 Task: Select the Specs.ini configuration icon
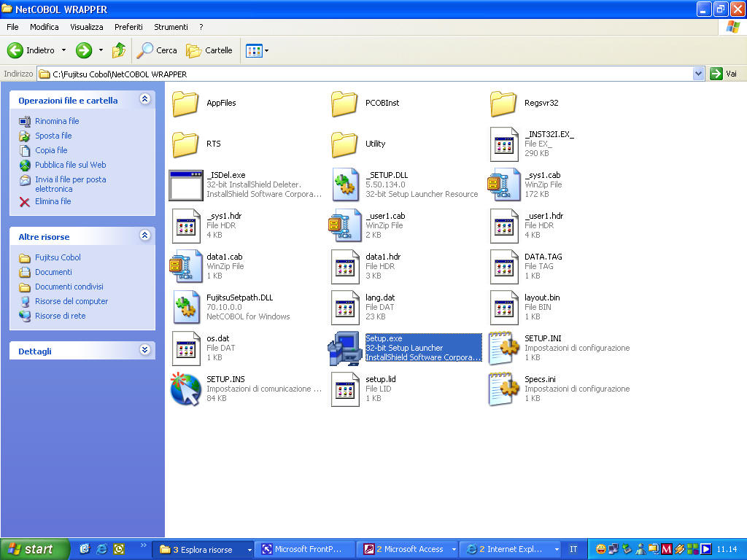tap(503, 389)
